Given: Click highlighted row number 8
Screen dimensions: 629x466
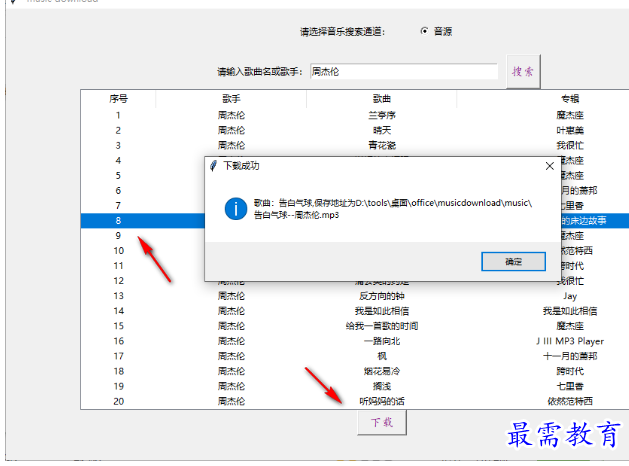Looking at the screenshot, I should (x=118, y=221).
